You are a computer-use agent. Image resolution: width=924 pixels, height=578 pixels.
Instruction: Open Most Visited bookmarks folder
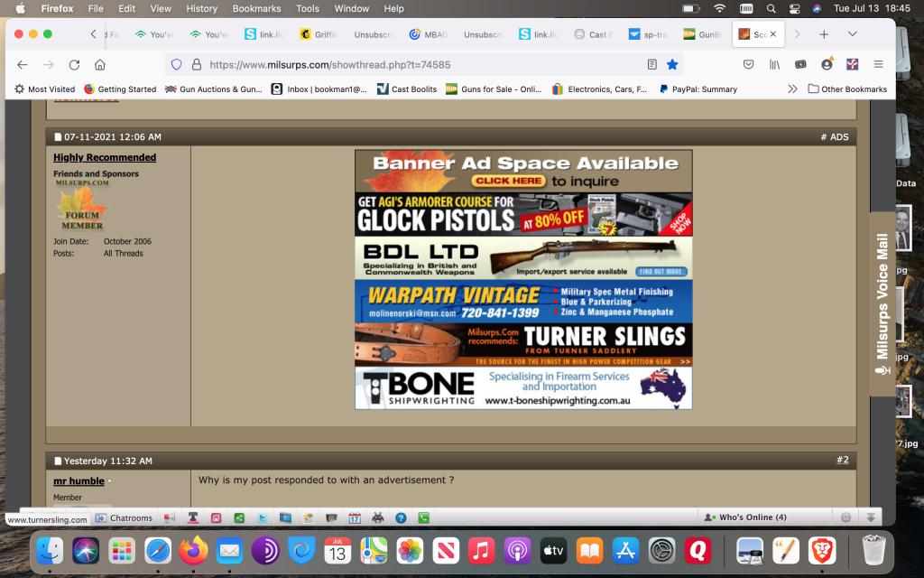[x=45, y=89]
